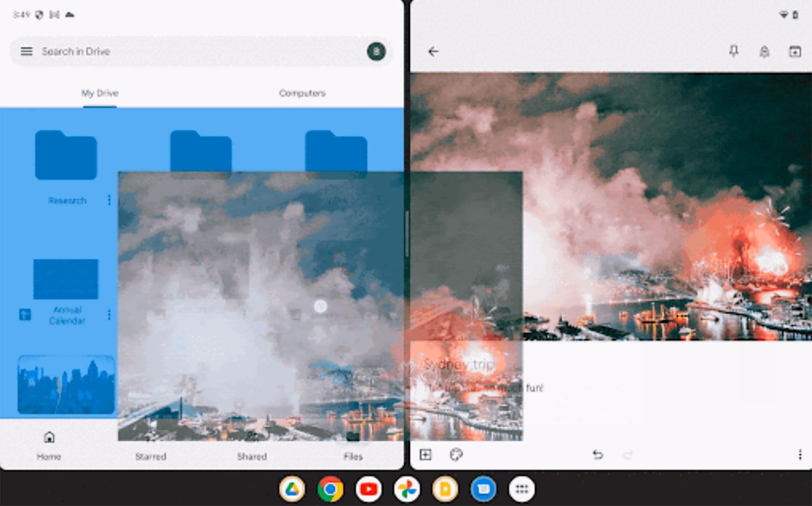This screenshot has height=506, width=812.
Task: Open Google Photos from the dock
Action: pos(408,487)
